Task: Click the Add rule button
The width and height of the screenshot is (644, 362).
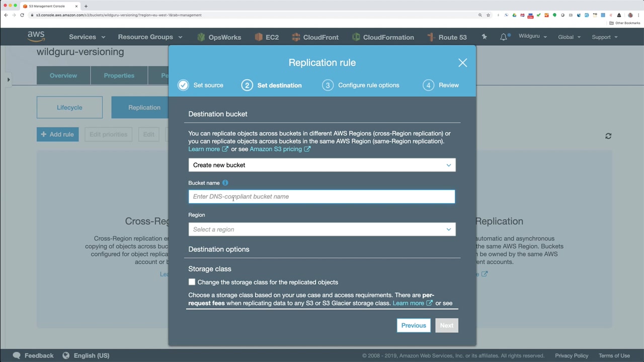Action: point(57,134)
